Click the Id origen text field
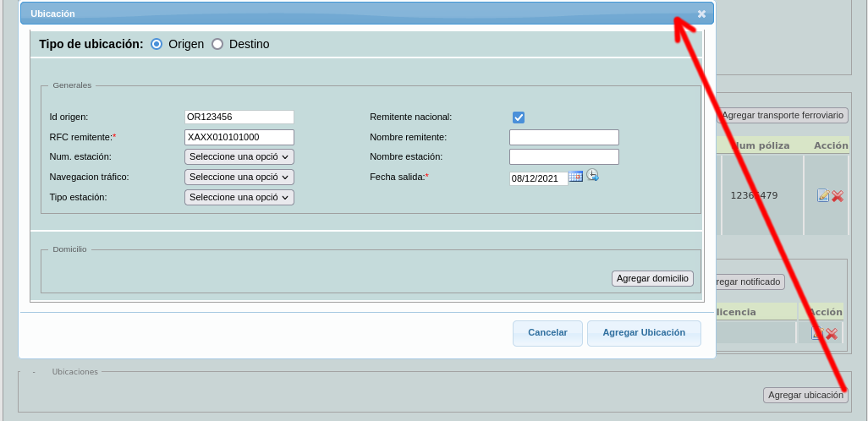868x421 pixels. [239, 117]
